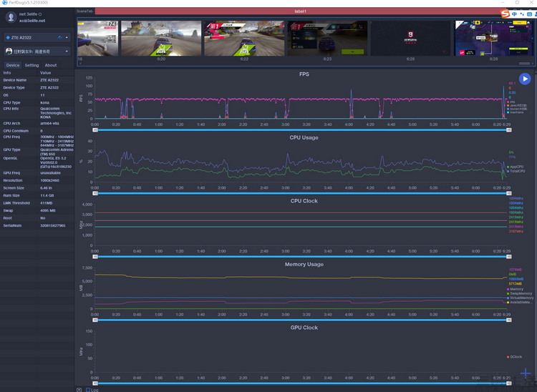Open the game app selection dropdown
Viewport: 537px width, 392px height.
67,52
